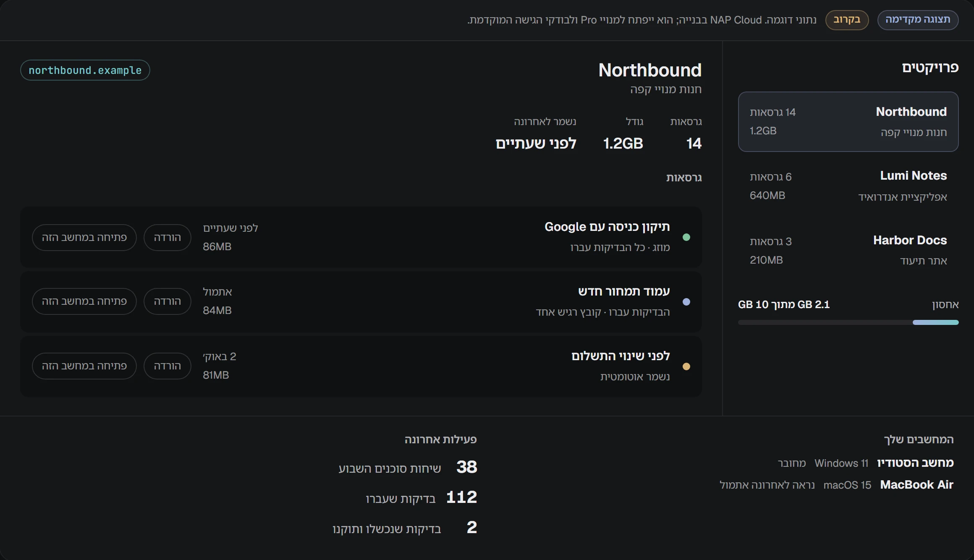This screenshot has width=974, height=560.
Task: Open the עמוד תמחור חדש version on this computer
Action: click(84, 301)
